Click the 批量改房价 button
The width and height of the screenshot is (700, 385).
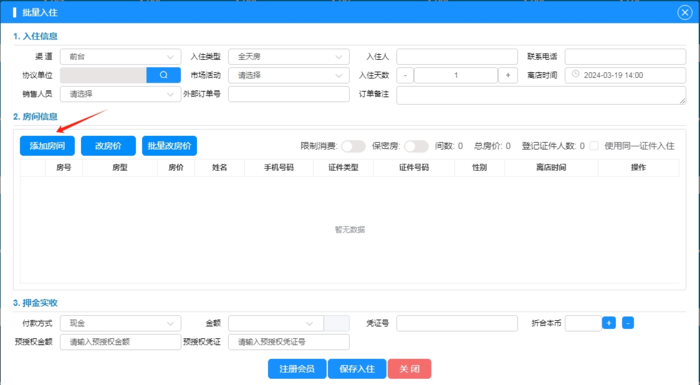[x=169, y=146]
